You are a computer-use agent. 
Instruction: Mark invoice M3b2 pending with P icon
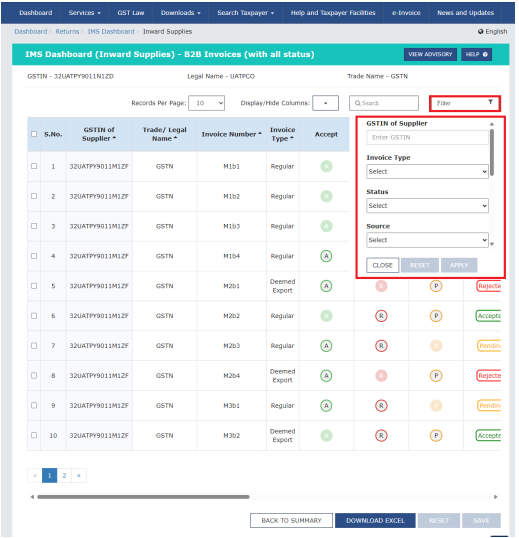436,435
